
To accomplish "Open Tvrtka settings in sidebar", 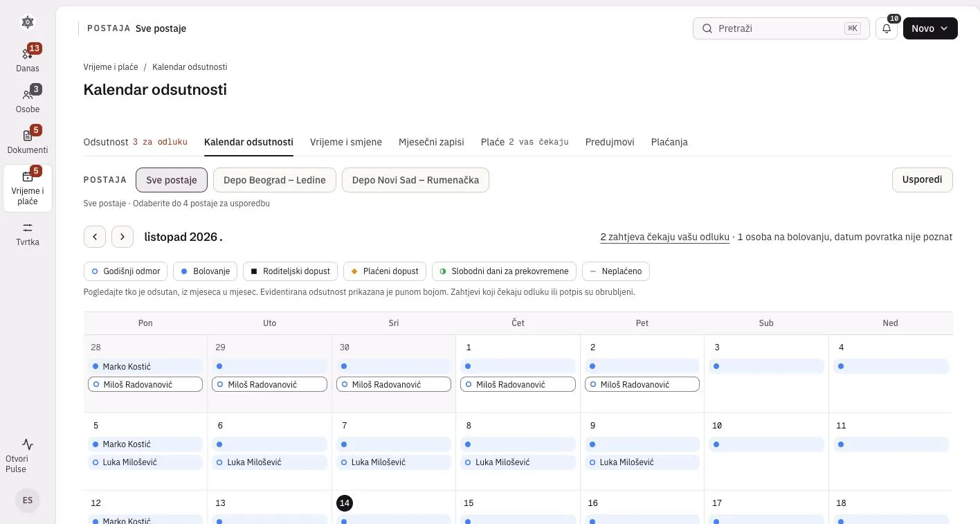I will [x=28, y=235].
